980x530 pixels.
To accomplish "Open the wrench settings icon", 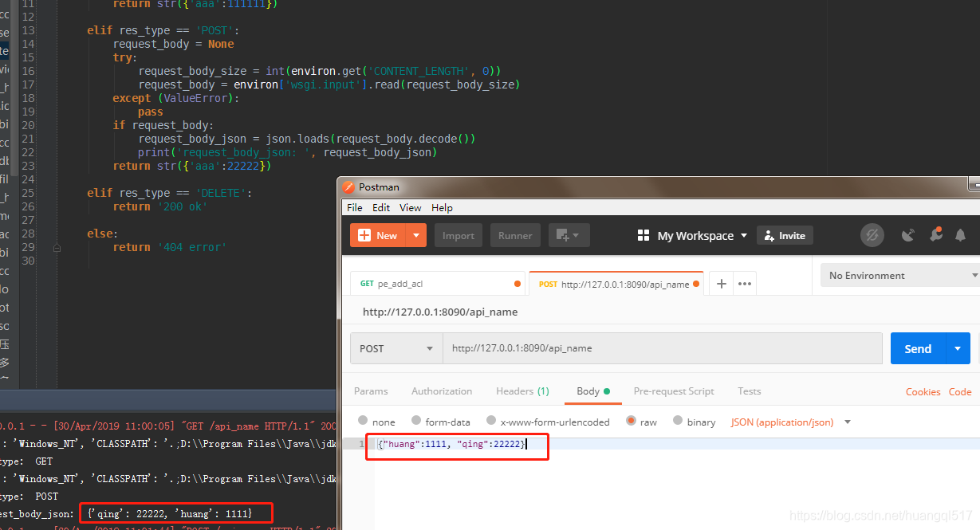I will point(935,235).
